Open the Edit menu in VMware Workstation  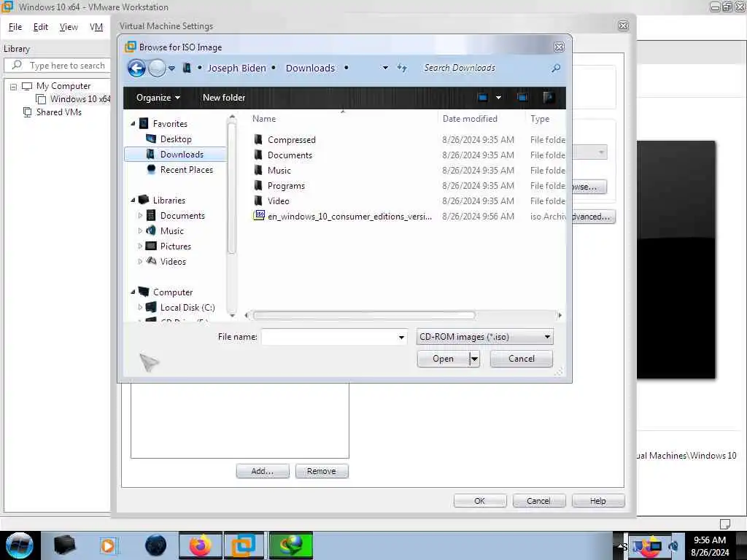point(41,27)
